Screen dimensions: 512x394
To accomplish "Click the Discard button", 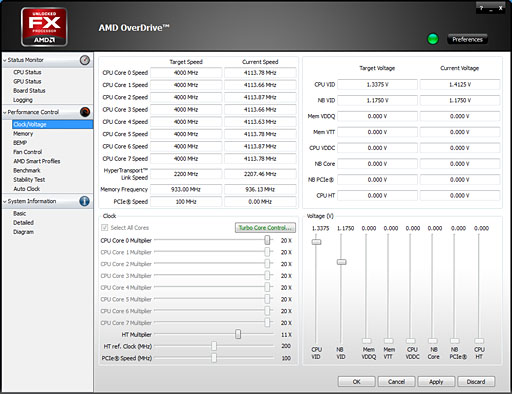I will 476,382.
